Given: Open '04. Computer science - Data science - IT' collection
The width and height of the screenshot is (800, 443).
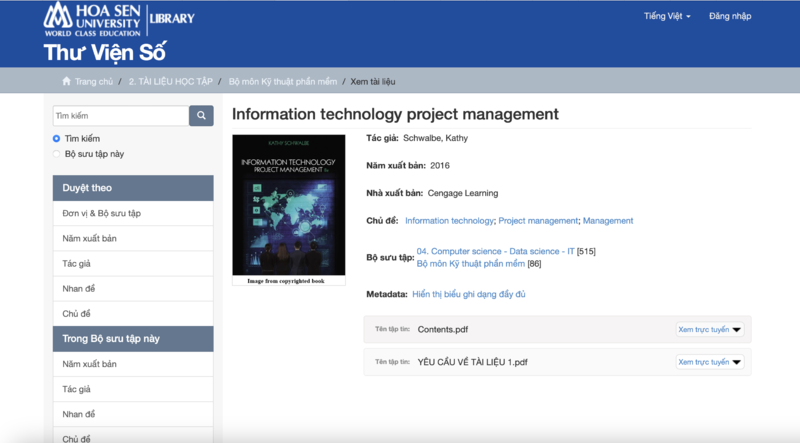Looking at the screenshot, I should click(x=496, y=251).
